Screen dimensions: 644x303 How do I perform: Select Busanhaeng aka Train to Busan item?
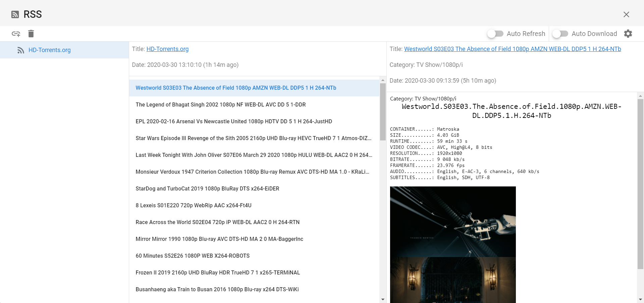point(254,290)
